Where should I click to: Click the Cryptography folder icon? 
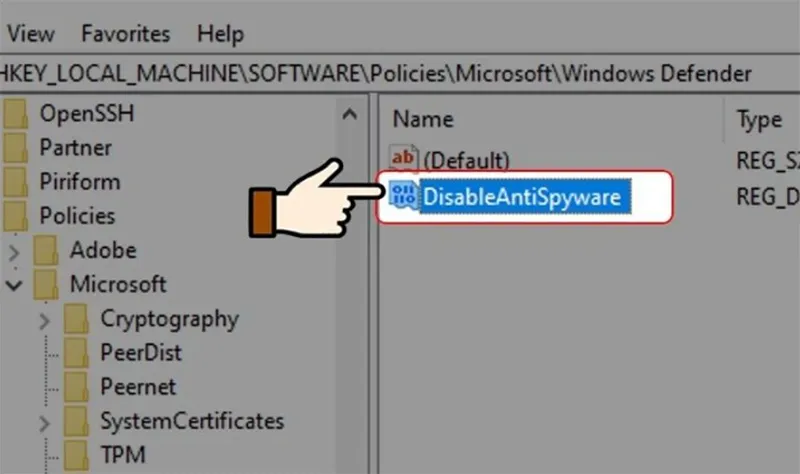[x=77, y=319]
